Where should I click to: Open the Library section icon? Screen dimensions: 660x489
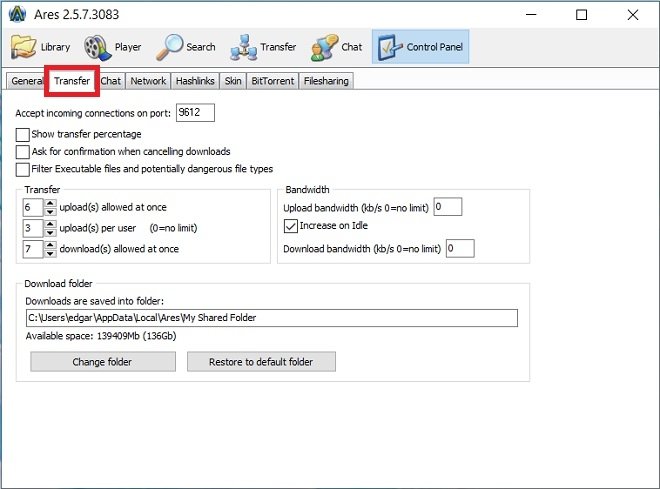pyautogui.click(x=23, y=47)
